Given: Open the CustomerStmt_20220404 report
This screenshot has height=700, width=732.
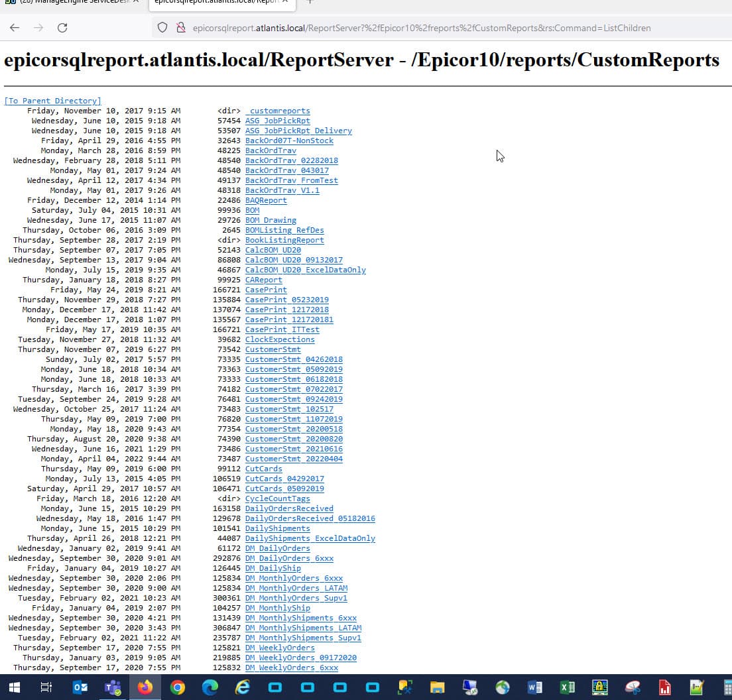Looking at the screenshot, I should pyautogui.click(x=294, y=459).
